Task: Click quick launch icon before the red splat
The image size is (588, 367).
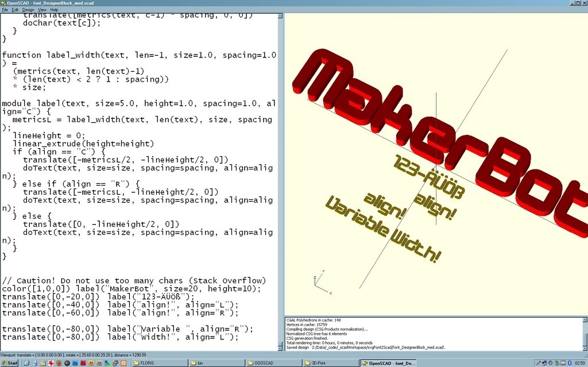Action: [42, 363]
